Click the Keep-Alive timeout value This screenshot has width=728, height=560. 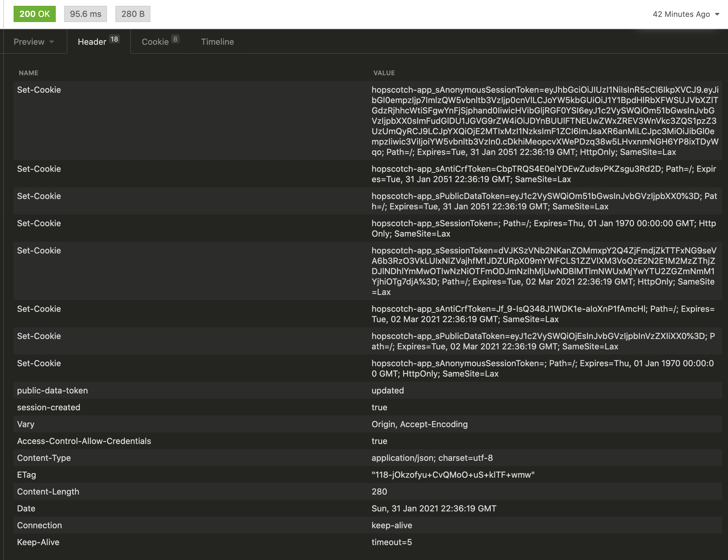click(392, 542)
